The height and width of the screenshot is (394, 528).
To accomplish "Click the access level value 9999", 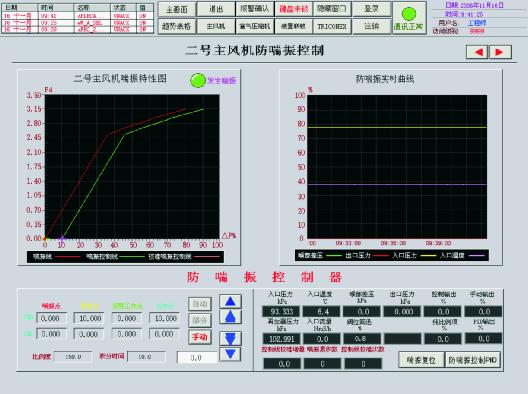I will click(x=476, y=31).
